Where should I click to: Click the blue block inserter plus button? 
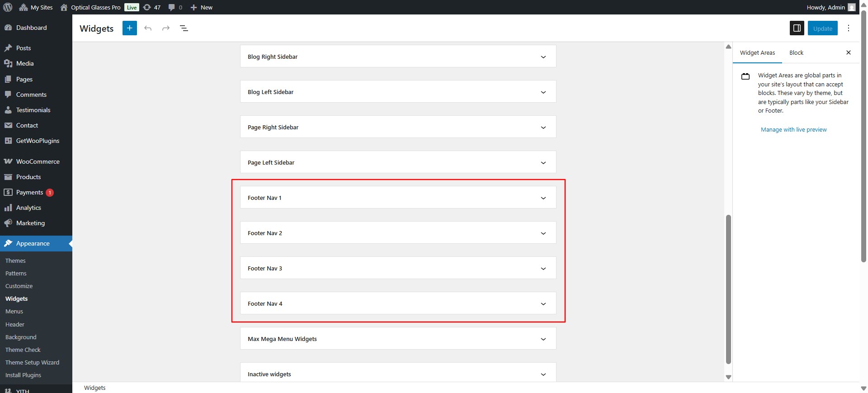(130, 28)
